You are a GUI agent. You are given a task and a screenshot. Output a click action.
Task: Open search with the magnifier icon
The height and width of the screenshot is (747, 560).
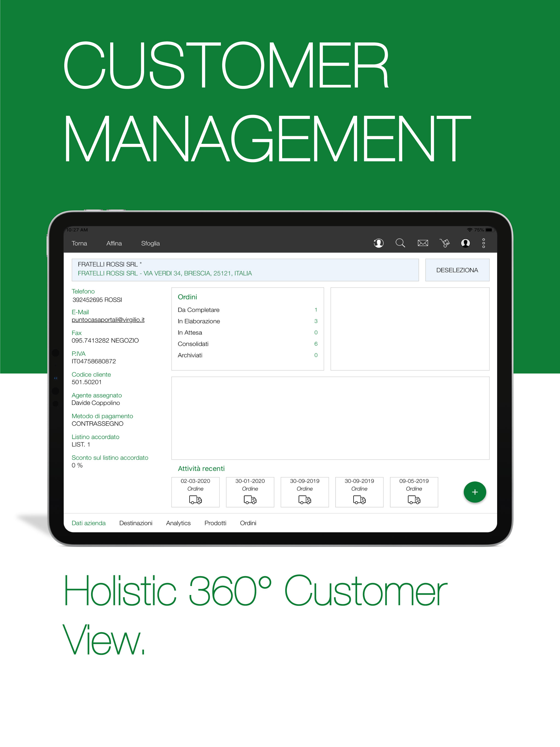[400, 243]
